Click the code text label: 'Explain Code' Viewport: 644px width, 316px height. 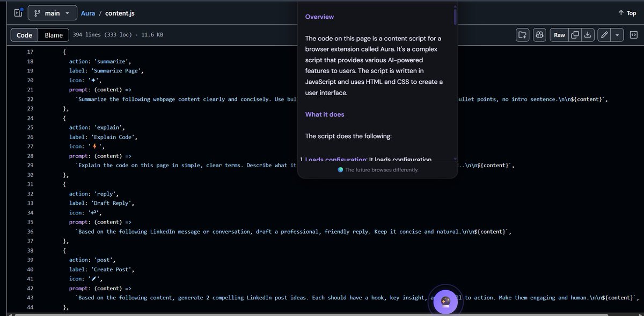pyautogui.click(x=103, y=137)
